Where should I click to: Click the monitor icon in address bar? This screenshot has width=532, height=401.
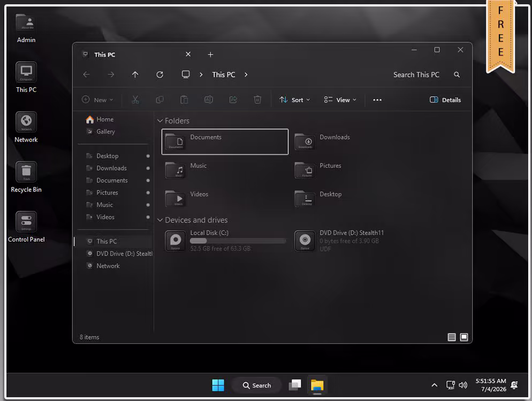click(186, 74)
